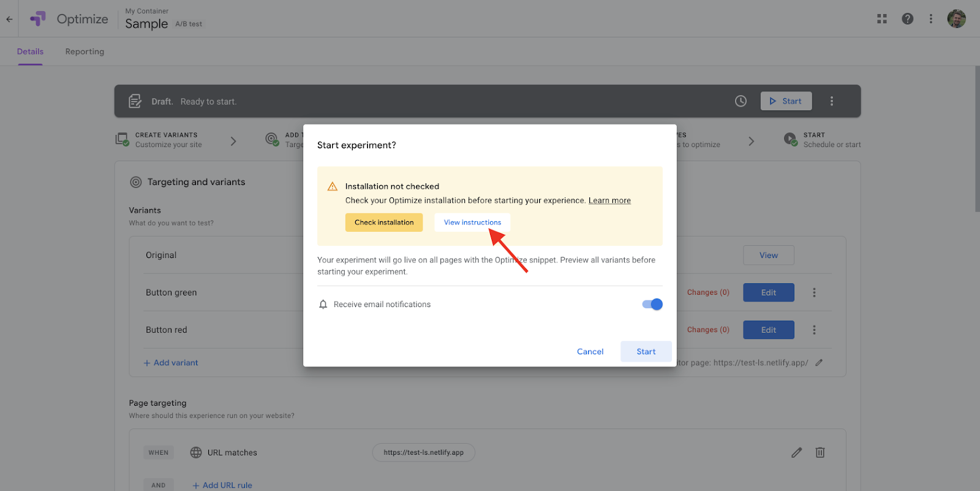Screen dimensions: 980x491
Task: Switch to the Reporting tab
Action: pyautogui.click(x=85, y=51)
